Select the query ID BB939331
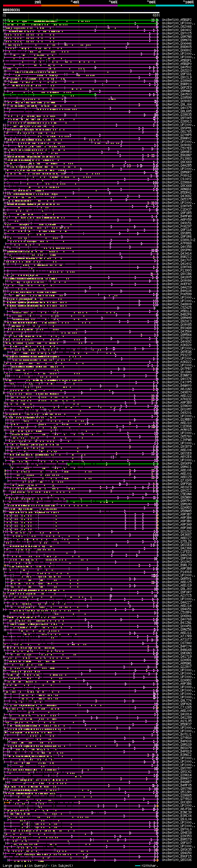This screenshot has height=868, width=197. [x=11, y=10]
